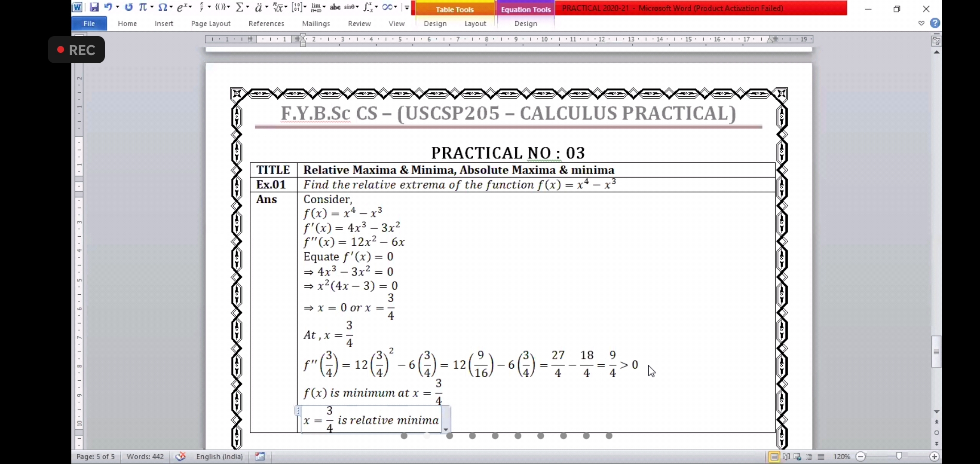
Task: Toggle Draft view in status bar
Action: tap(821, 456)
